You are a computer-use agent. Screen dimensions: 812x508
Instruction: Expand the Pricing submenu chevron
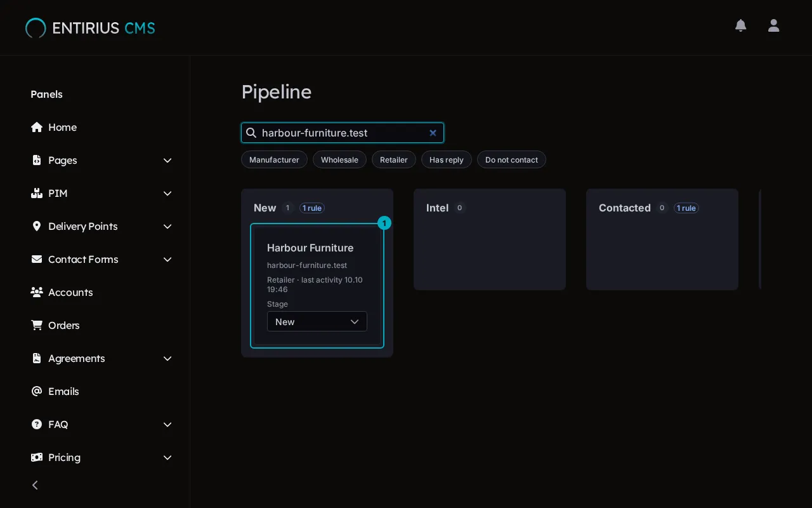(x=167, y=457)
